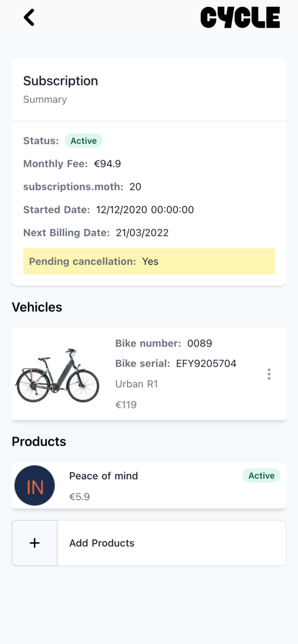Tap the Urban R1 model name

tap(137, 384)
